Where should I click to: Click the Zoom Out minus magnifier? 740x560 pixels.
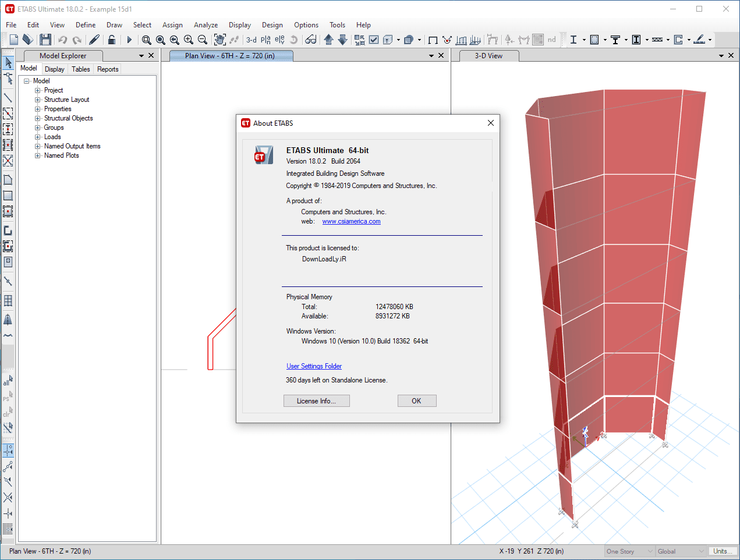tap(203, 40)
